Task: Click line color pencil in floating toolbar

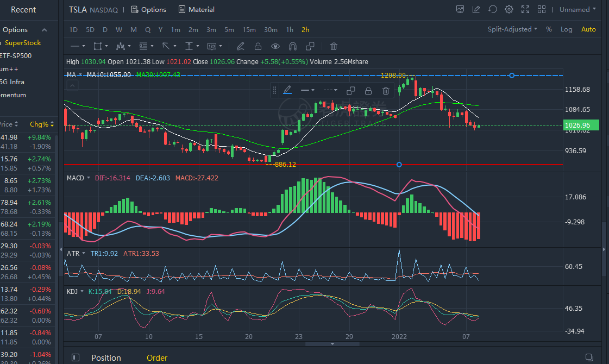Action: click(x=287, y=90)
